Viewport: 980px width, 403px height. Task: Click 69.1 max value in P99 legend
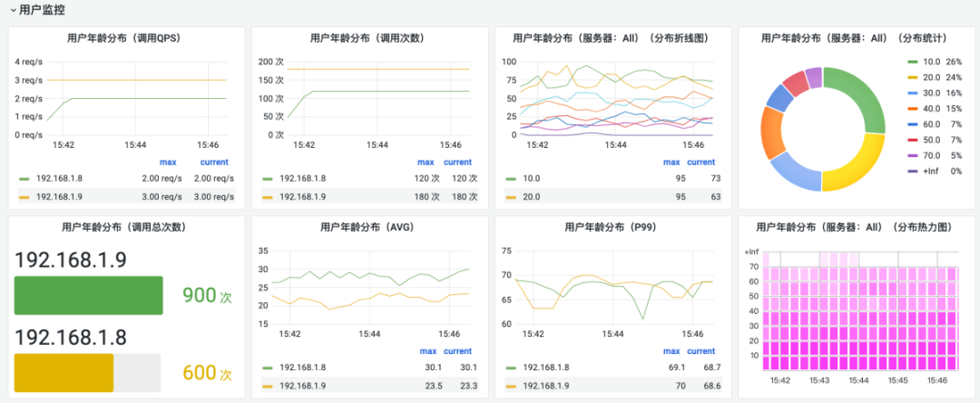coord(676,368)
